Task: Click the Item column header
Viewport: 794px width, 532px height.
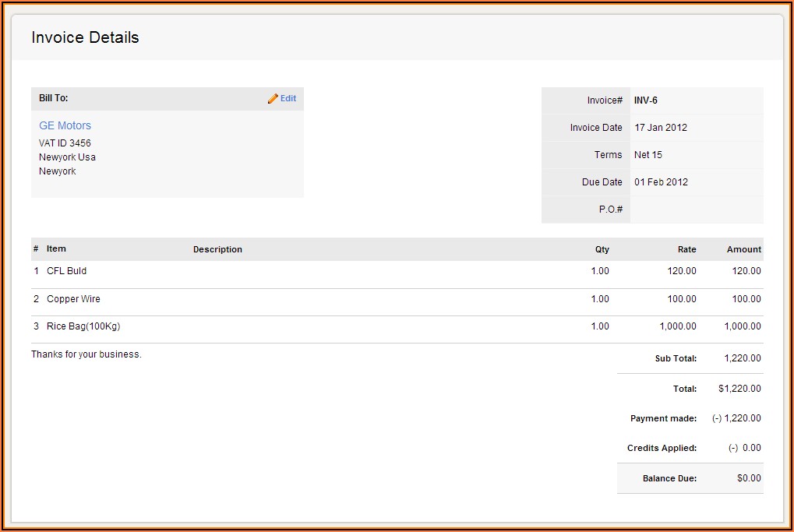Action: click(x=55, y=248)
